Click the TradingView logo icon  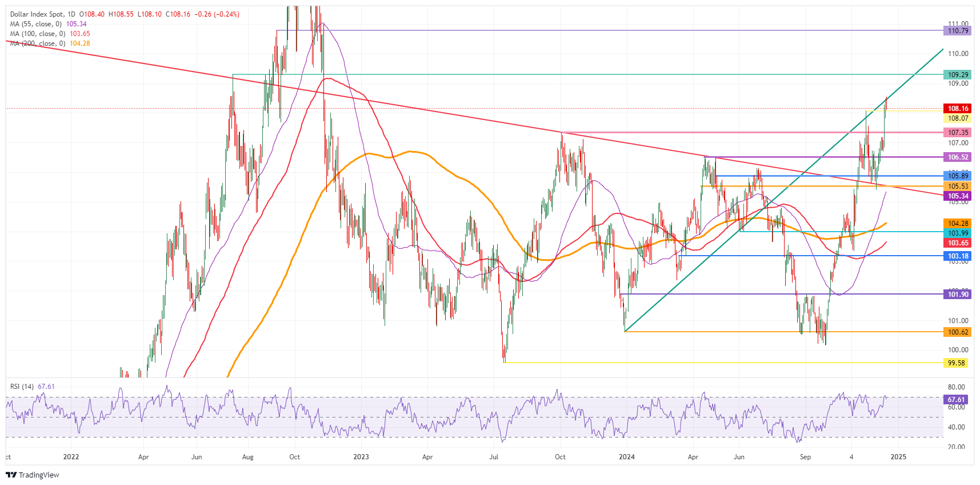pos(11,475)
